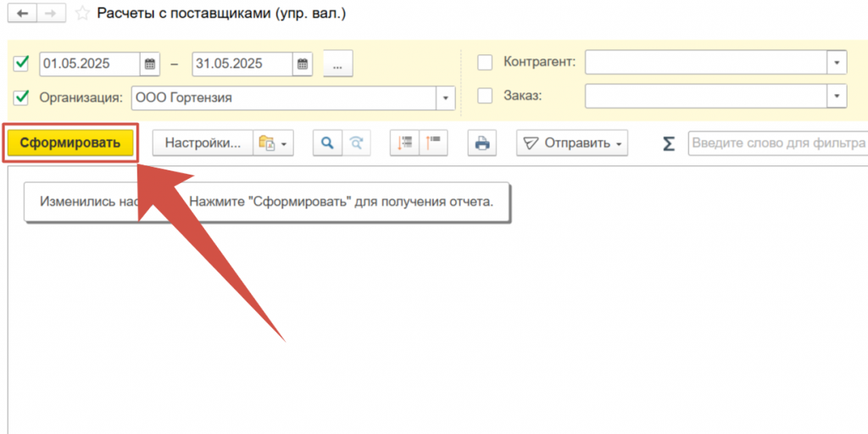
Task: Uncheck the period date checkbox
Action: [22, 64]
